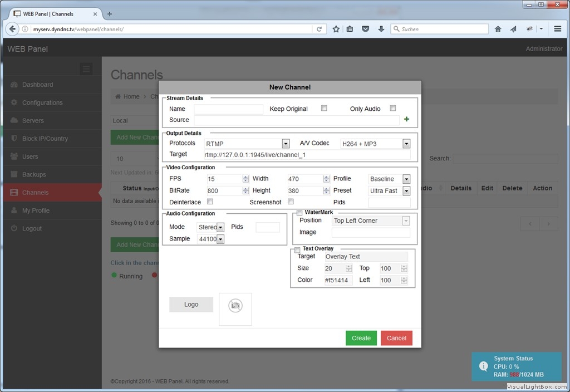Open a new browser tab
The height and width of the screenshot is (392, 570).
click(x=110, y=14)
